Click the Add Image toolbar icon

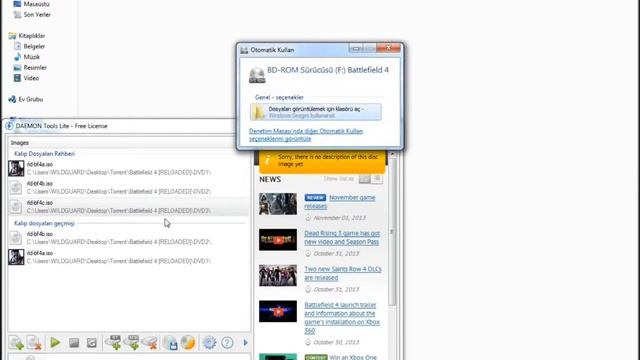pyautogui.click(x=17, y=342)
